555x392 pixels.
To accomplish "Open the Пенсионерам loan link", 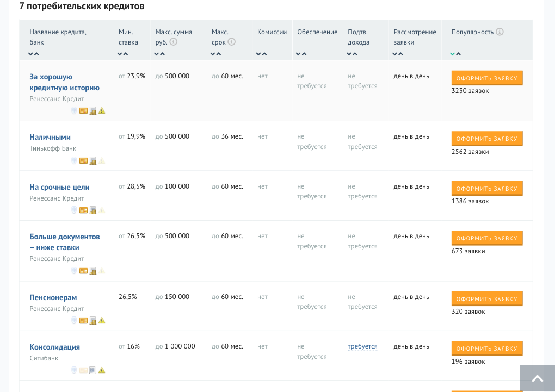I will [53, 297].
